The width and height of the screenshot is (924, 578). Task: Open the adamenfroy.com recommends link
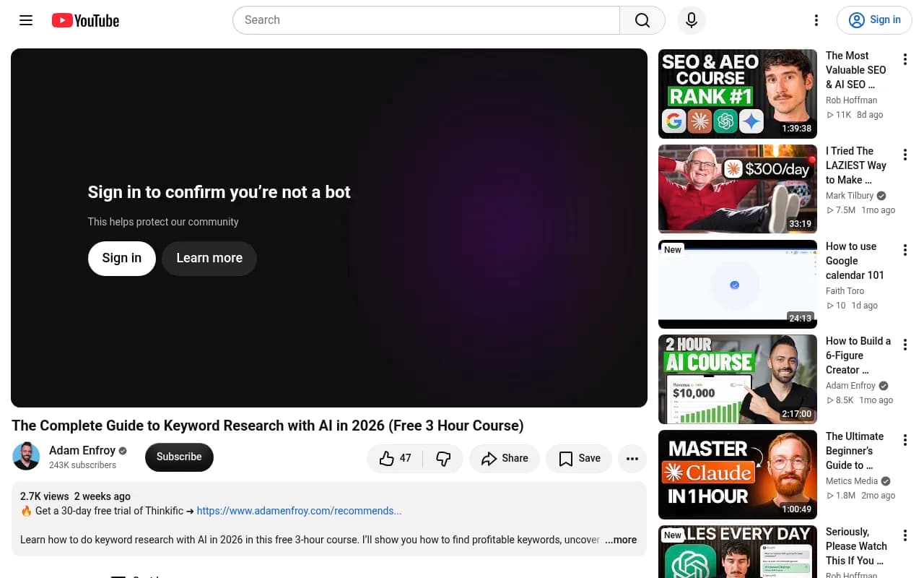pyautogui.click(x=299, y=511)
